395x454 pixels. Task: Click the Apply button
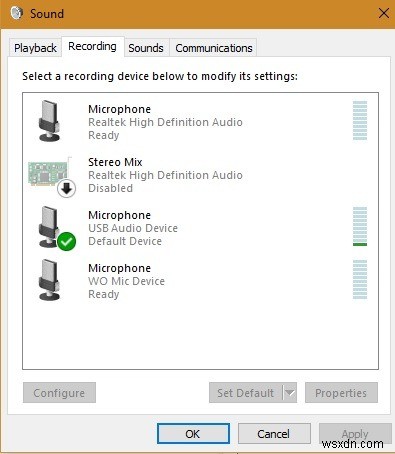pyautogui.click(x=355, y=434)
